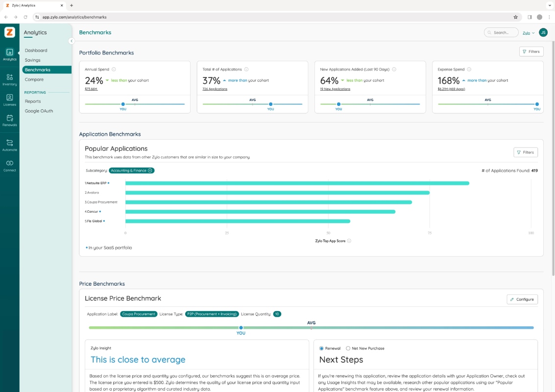This screenshot has width=555, height=392.
Task: Select the Net New Purchase radio option
Action: (348, 348)
